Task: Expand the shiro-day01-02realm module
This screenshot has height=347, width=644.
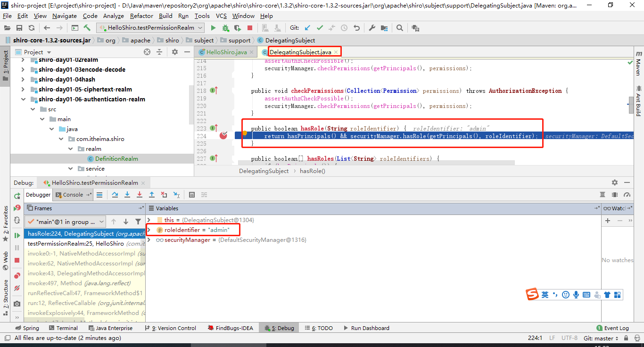Action: (23, 60)
